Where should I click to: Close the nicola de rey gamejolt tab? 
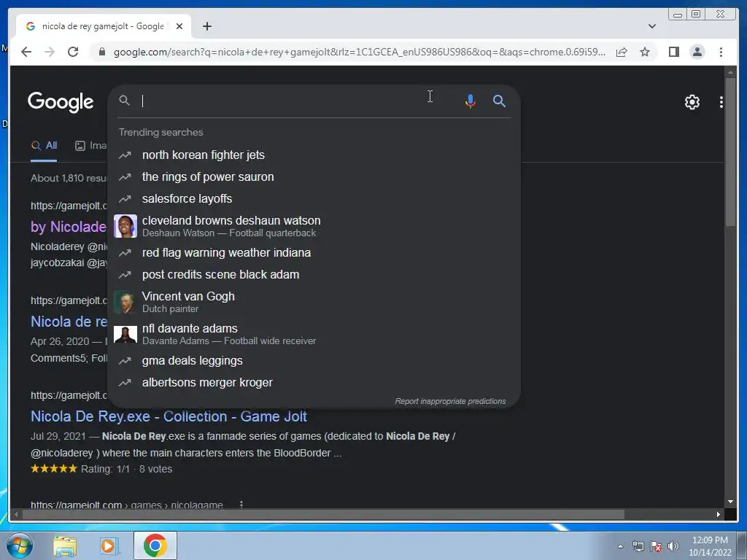tap(179, 26)
